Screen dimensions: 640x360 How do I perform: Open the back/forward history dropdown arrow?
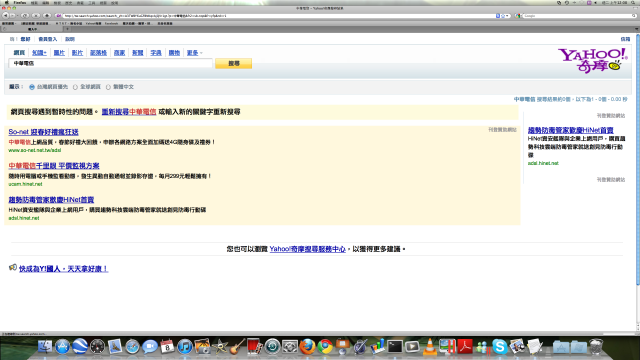[x=18, y=16]
